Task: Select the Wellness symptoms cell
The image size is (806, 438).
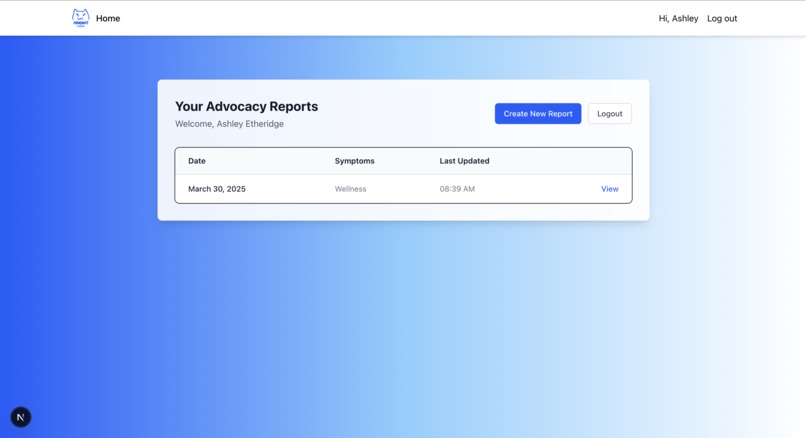Action: click(x=351, y=189)
